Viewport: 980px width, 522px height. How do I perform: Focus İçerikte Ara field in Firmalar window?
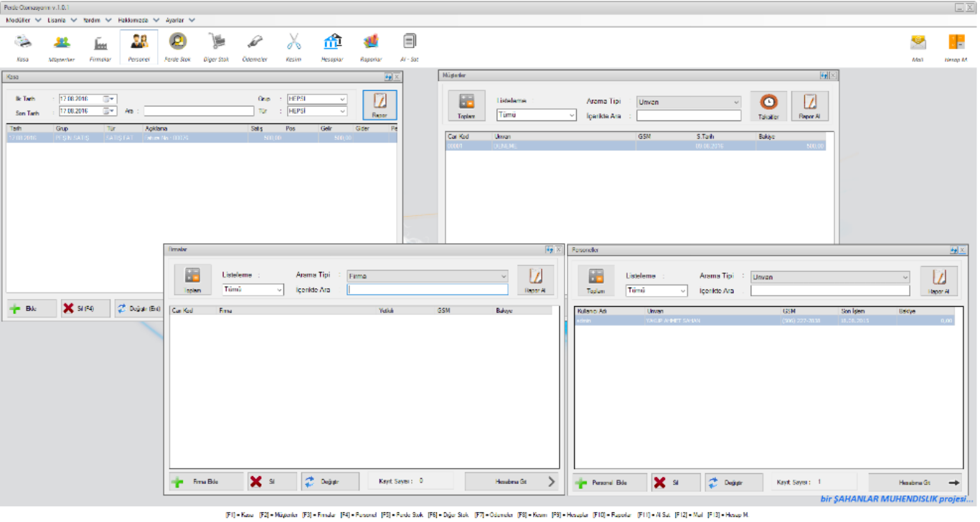coord(428,290)
